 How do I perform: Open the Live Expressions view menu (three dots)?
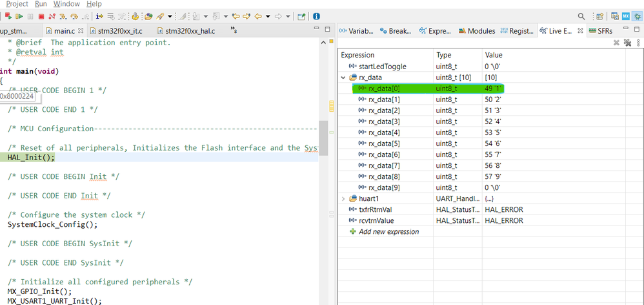(x=638, y=43)
